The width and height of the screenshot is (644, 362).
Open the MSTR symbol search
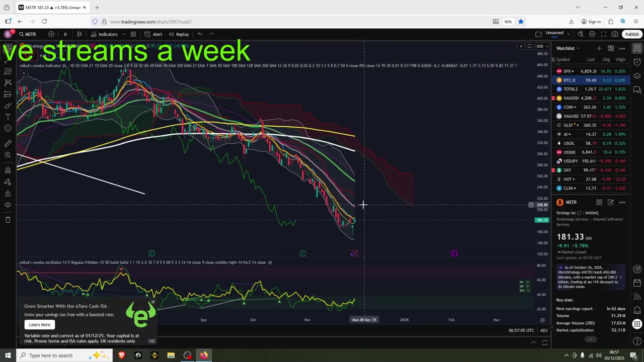[x=28, y=34]
